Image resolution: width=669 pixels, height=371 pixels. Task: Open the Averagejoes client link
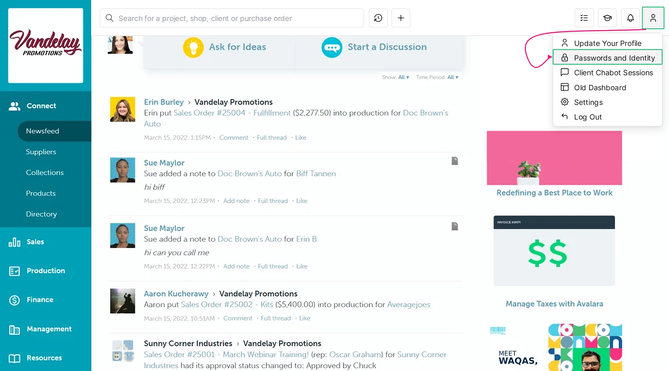[408, 304]
